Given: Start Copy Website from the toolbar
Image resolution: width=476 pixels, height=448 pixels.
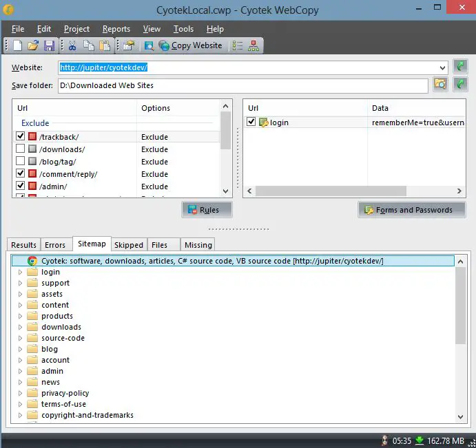Looking at the screenshot, I should (190, 45).
